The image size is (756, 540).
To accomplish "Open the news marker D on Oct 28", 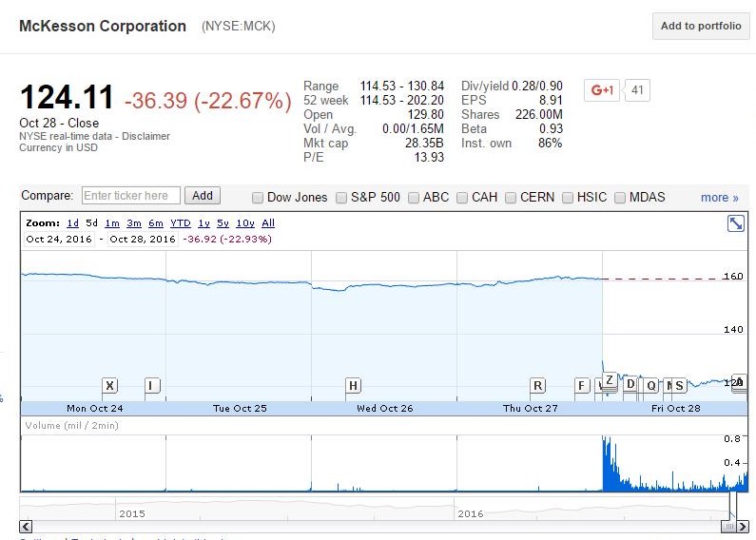I will pyautogui.click(x=630, y=384).
